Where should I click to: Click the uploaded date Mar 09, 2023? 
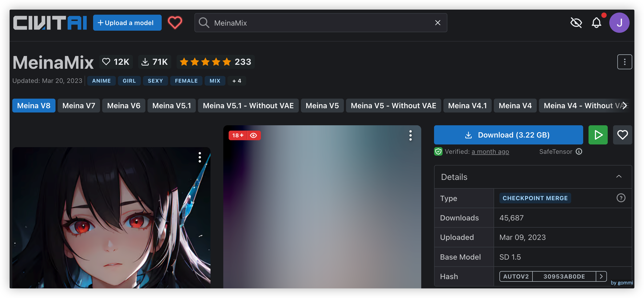522,237
